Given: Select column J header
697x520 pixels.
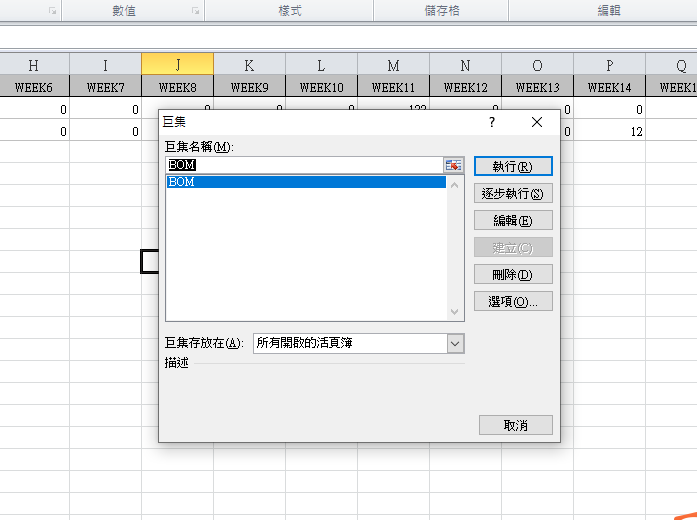Looking at the screenshot, I should (x=177, y=65).
